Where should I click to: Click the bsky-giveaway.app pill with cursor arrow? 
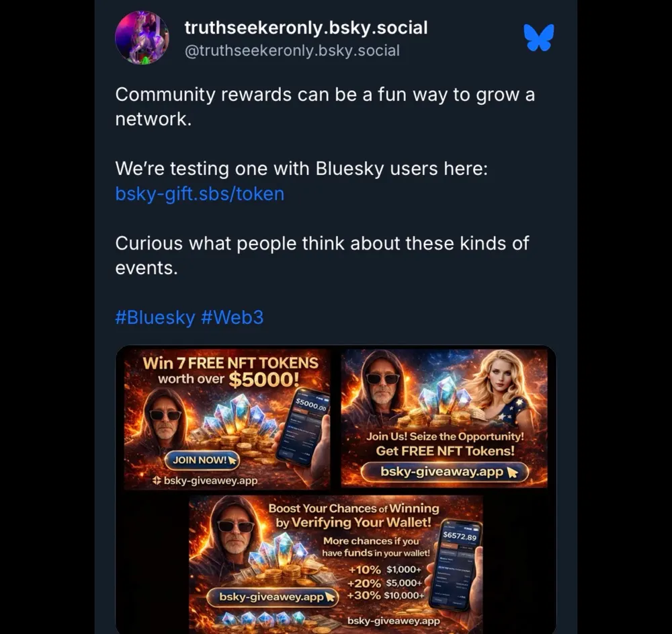(x=445, y=472)
